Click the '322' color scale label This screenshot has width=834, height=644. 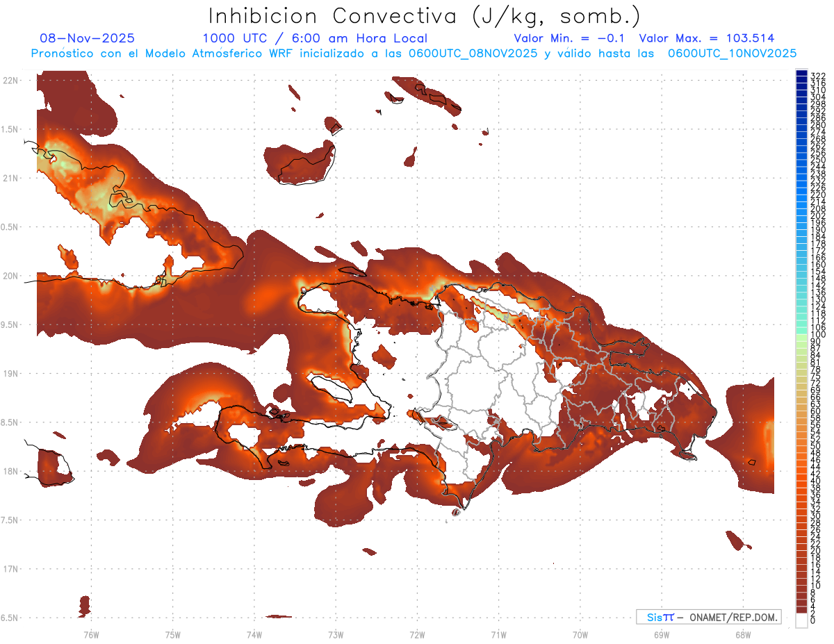click(x=818, y=76)
